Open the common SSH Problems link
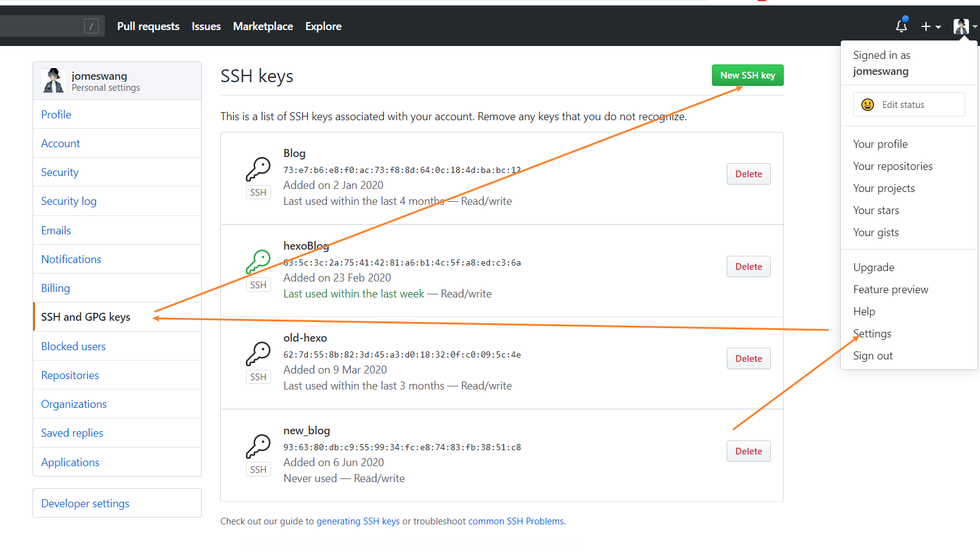The height and width of the screenshot is (552, 980). point(516,521)
